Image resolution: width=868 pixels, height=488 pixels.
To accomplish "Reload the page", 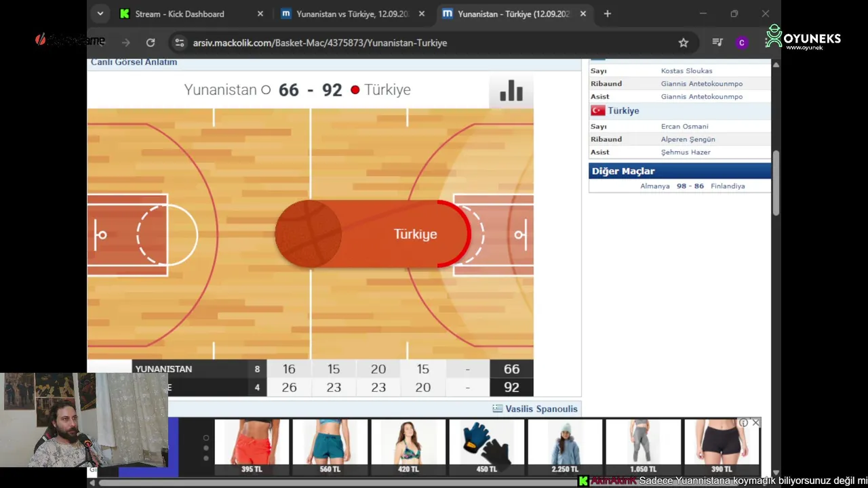I will point(151,43).
